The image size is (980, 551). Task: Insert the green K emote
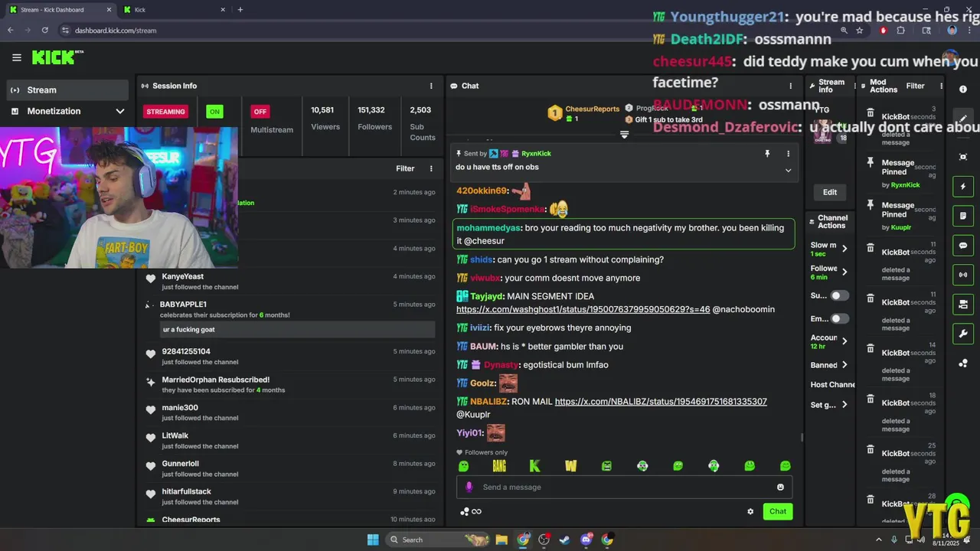click(534, 465)
